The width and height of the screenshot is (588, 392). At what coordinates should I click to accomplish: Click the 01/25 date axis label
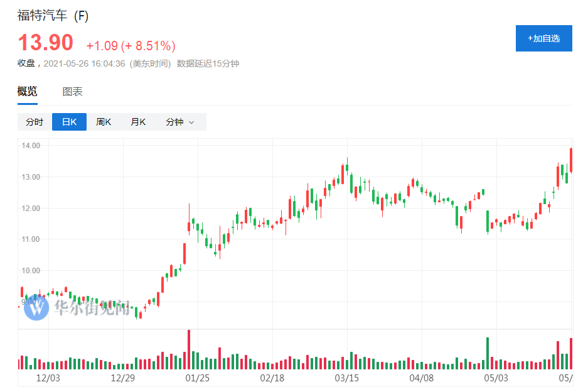coord(198,378)
